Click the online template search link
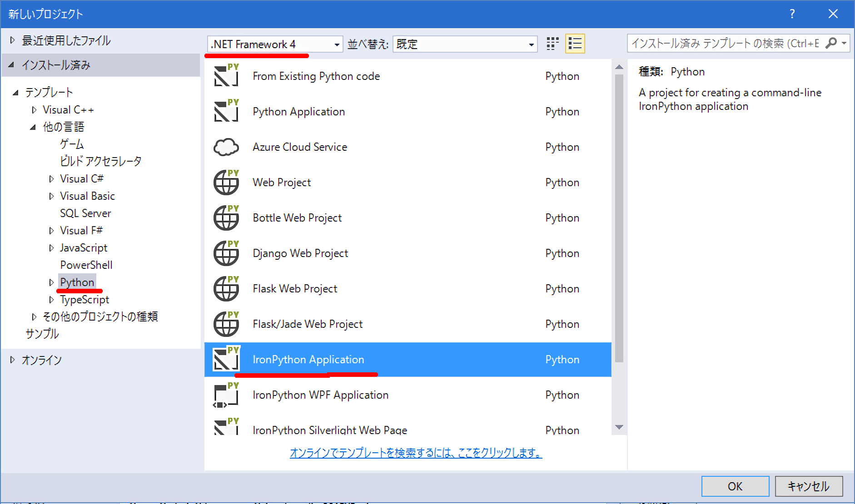This screenshot has width=855, height=504. point(416,453)
